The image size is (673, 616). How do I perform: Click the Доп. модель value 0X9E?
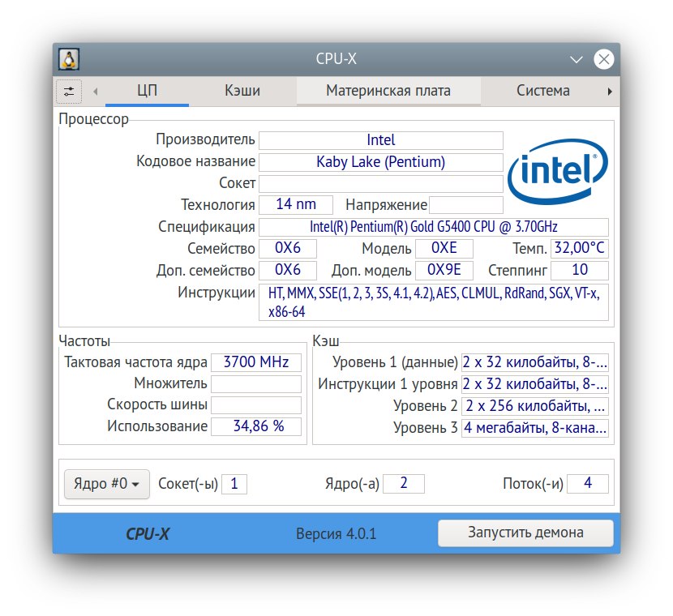pos(444,270)
